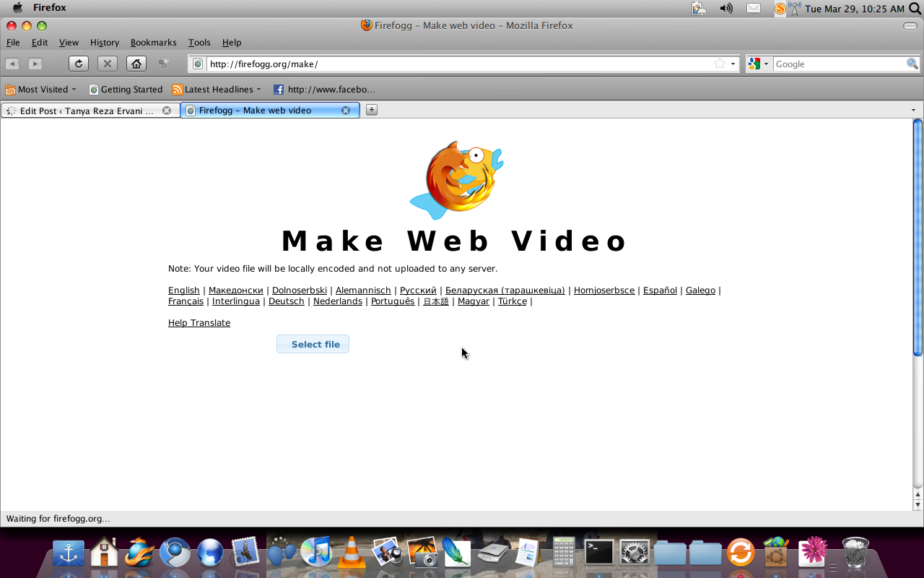Click the vertical scrollbar thumb
Screen dimensions: 924x578
[918, 238]
